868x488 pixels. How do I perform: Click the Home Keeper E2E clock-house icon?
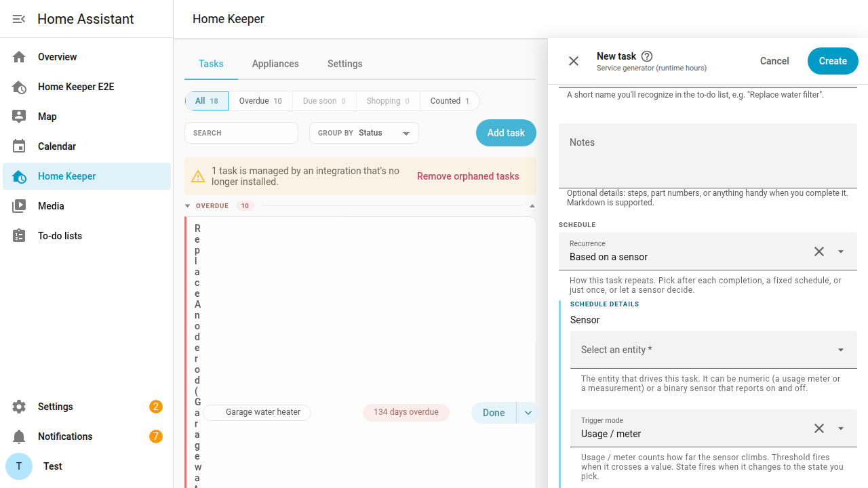click(x=19, y=87)
